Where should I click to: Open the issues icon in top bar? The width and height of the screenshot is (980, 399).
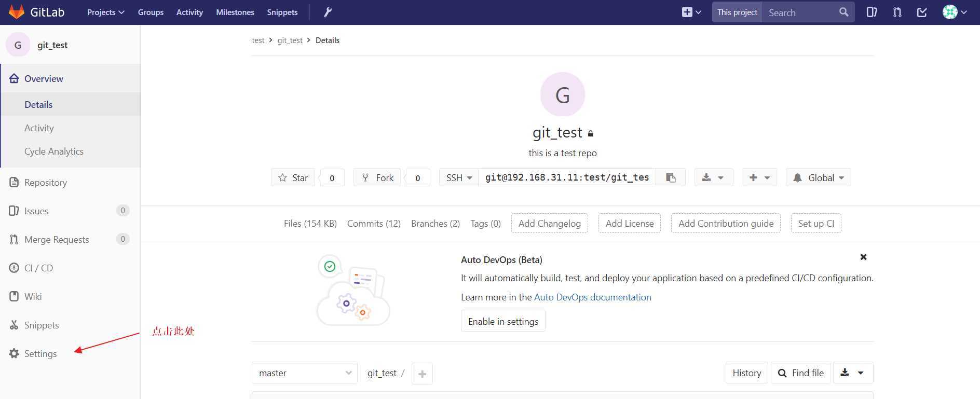(x=872, y=12)
